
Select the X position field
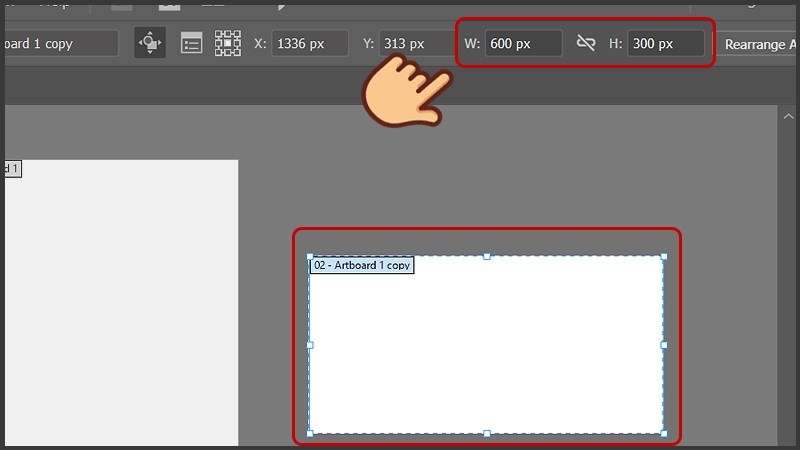click(x=309, y=44)
